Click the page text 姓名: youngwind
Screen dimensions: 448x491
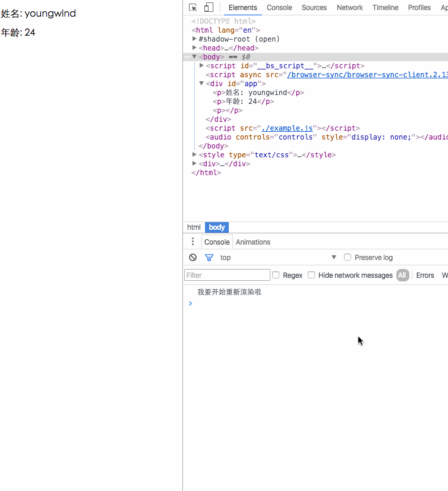[x=38, y=14]
